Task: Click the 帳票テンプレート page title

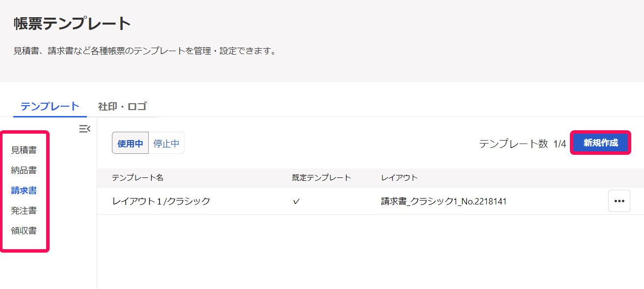Action: [x=73, y=24]
